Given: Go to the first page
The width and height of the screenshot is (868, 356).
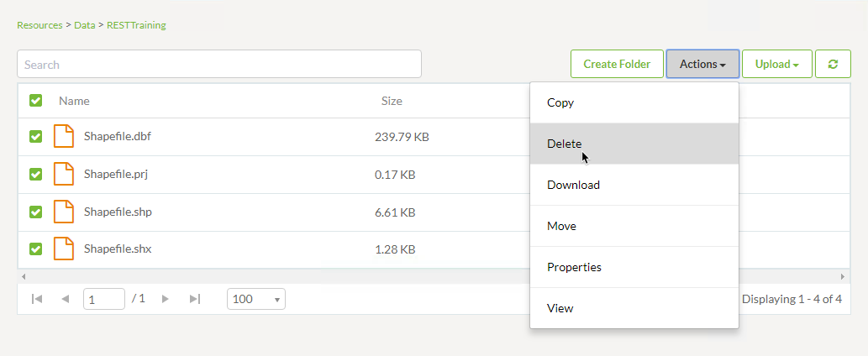Looking at the screenshot, I should click(x=36, y=299).
